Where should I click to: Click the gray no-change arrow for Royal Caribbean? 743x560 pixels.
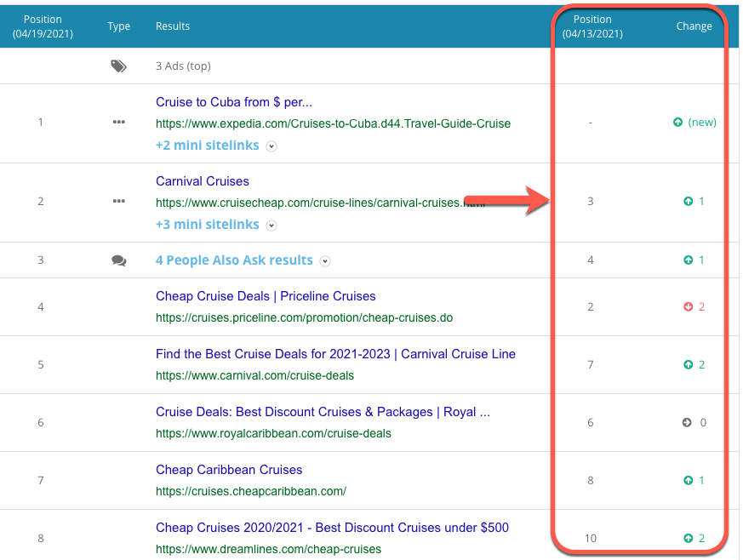688,423
